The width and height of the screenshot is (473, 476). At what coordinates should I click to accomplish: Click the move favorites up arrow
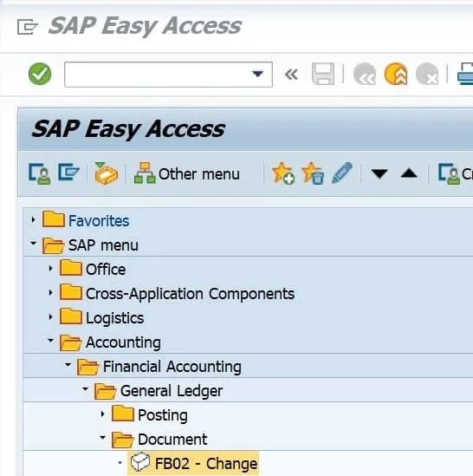click(409, 173)
